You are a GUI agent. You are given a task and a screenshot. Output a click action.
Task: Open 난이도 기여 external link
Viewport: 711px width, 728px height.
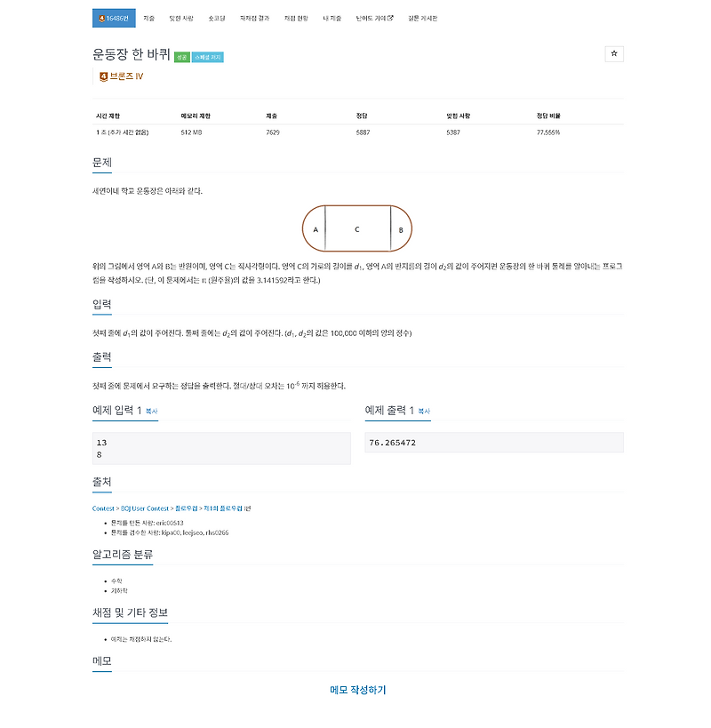click(374, 18)
